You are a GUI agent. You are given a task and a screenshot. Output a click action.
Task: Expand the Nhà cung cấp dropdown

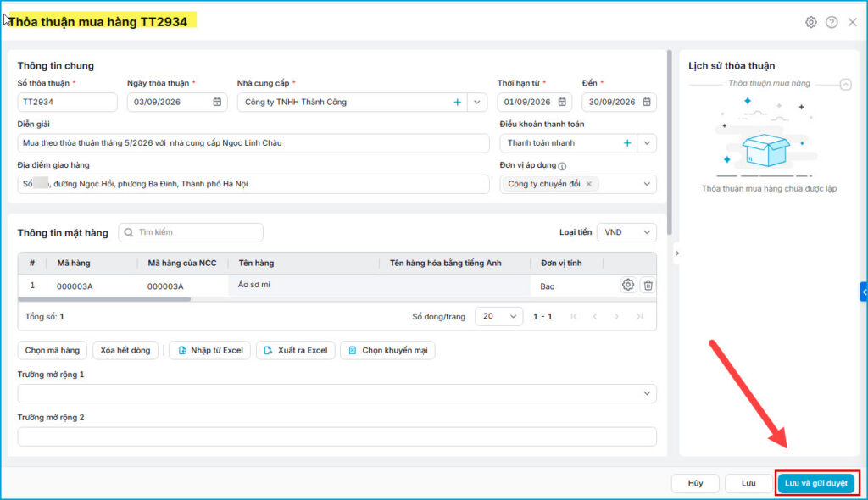click(x=476, y=102)
